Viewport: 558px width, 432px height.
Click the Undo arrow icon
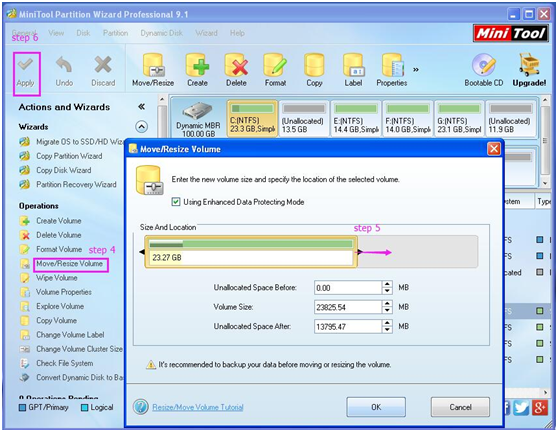coord(64,65)
